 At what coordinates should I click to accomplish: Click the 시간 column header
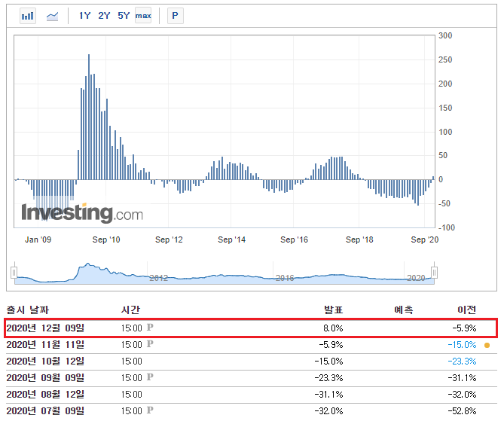point(130,310)
